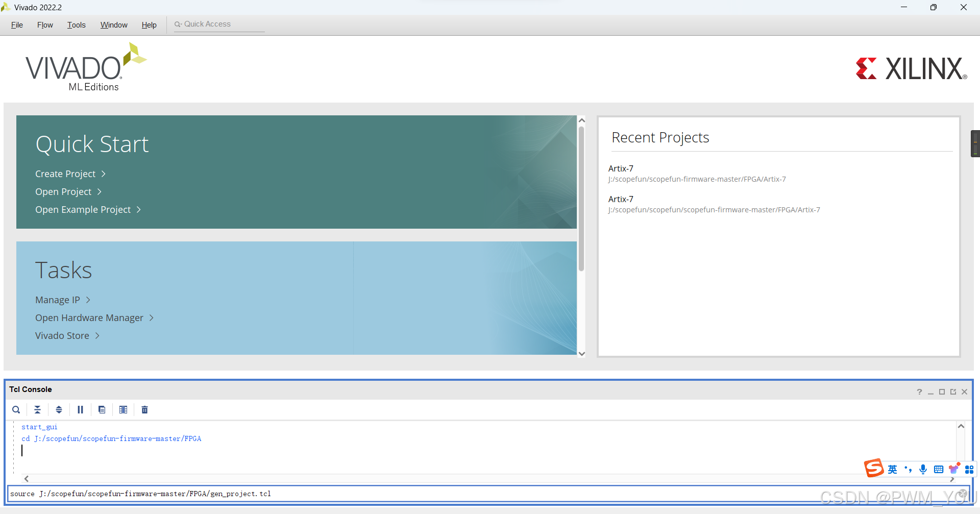
Task: Click the Copy icon in Tcl Console toolbar
Action: click(102, 409)
